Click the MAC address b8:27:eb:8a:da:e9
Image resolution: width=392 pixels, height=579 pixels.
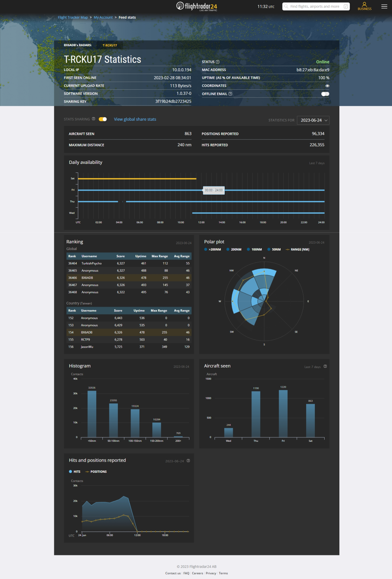(x=313, y=70)
